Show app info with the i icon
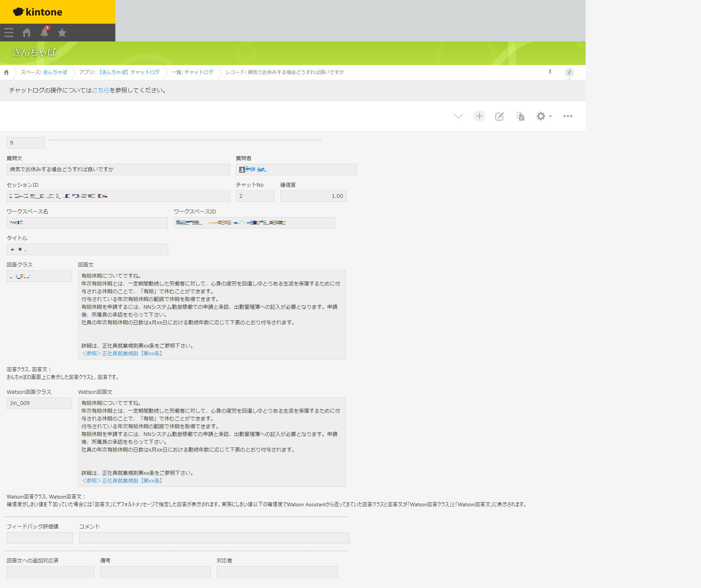This screenshot has width=701, height=588. [569, 72]
